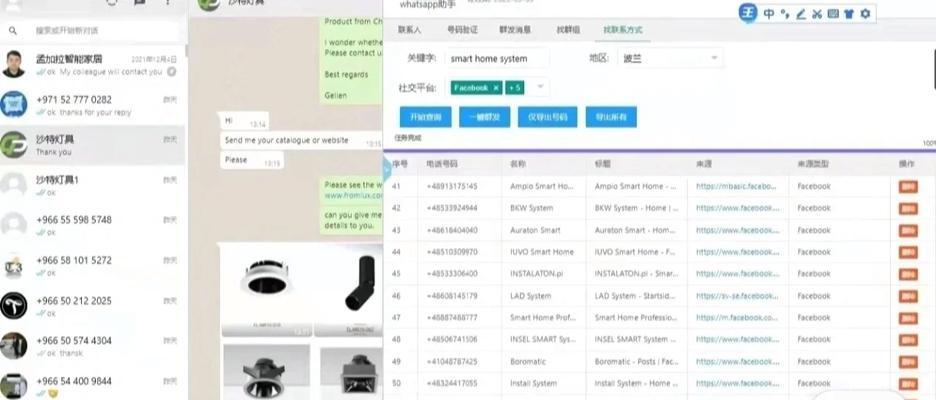Click the +5 platforms tag
This screenshot has height=400, width=936.
pos(514,88)
